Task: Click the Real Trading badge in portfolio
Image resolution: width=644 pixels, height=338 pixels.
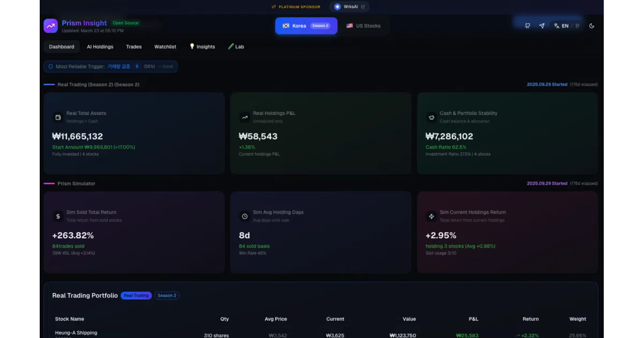Action: tap(136, 296)
